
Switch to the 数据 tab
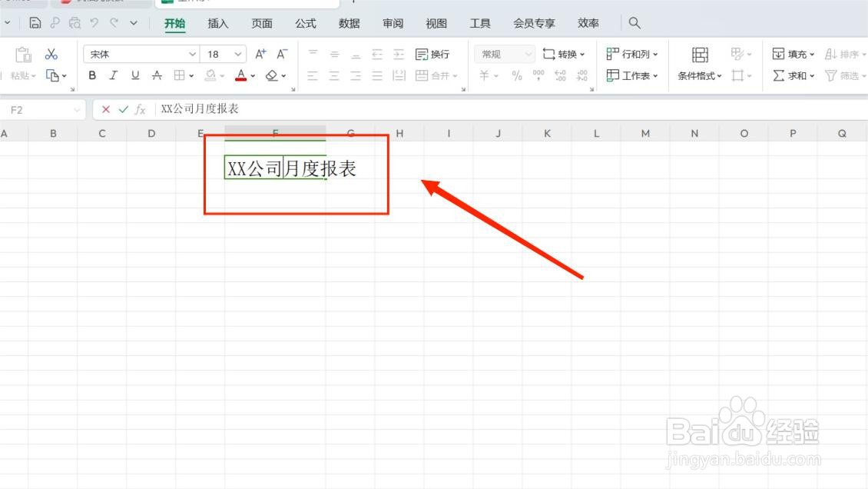tap(349, 23)
